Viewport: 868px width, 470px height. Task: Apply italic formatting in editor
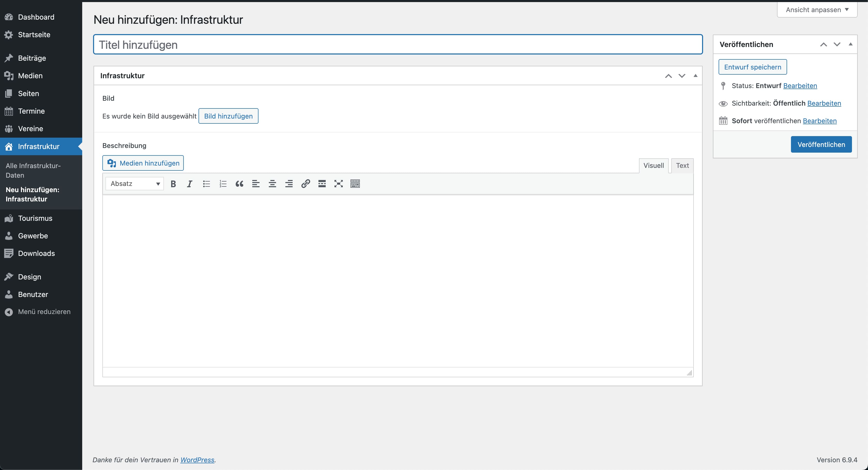190,184
